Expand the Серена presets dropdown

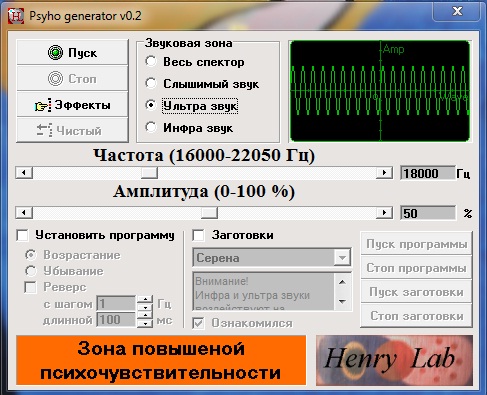click(342, 258)
